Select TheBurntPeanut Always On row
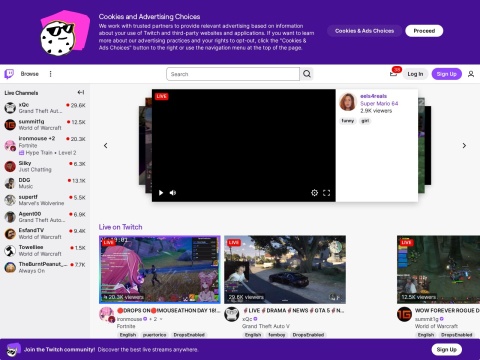This screenshot has height=360, width=480. [x=45, y=267]
